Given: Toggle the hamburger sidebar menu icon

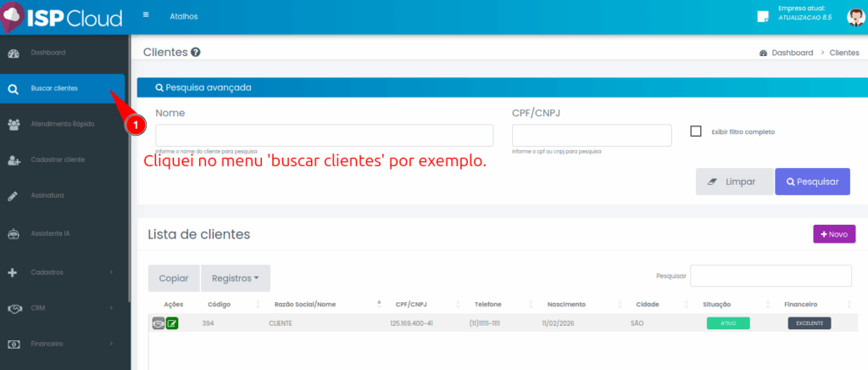Looking at the screenshot, I should pos(147,15).
